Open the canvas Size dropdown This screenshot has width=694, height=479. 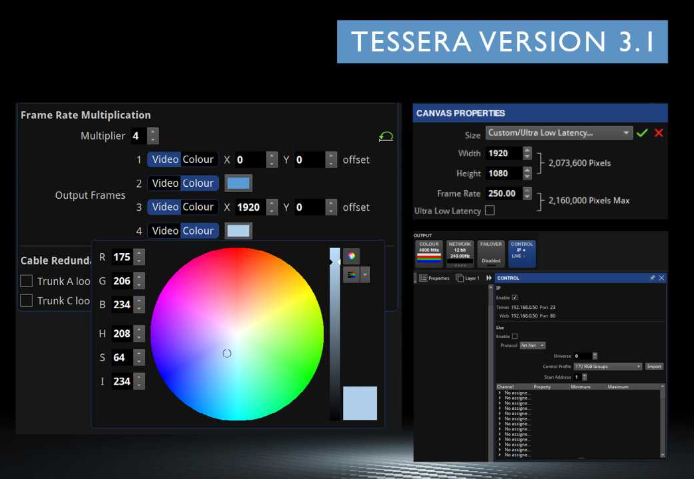tap(558, 133)
